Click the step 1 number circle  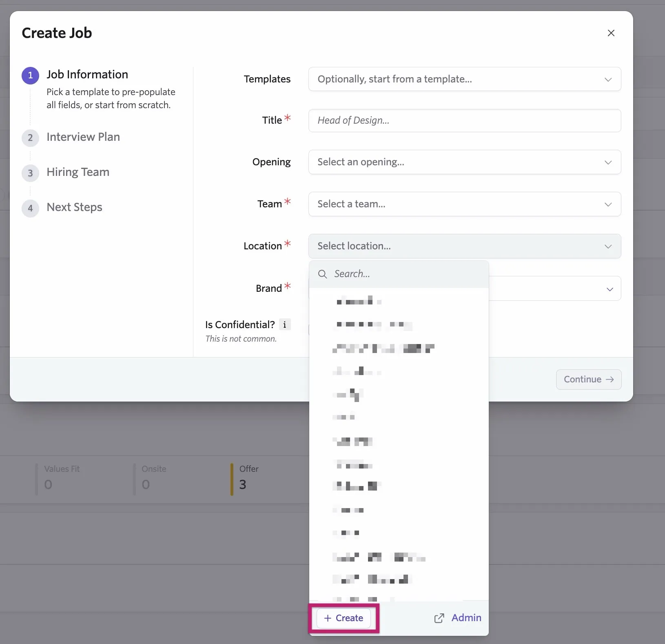click(x=30, y=76)
